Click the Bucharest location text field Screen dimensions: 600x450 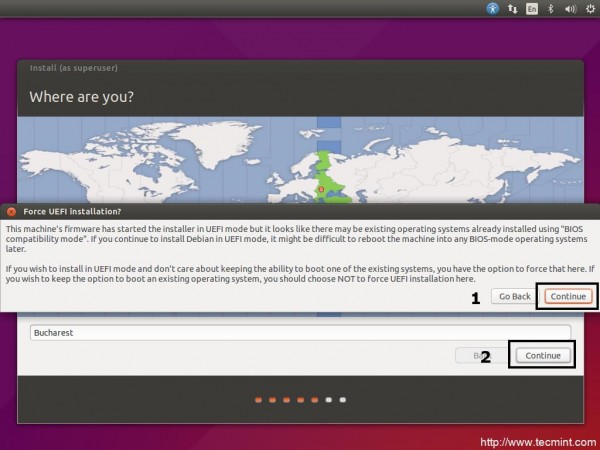click(300, 333)
